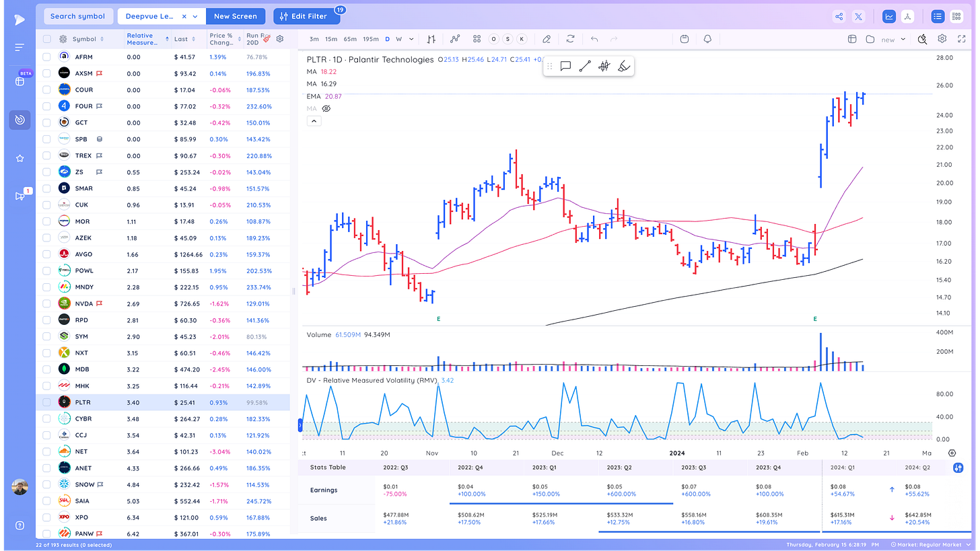The image size is (980, 551).
Task: Open the indicators icon in chart toolbar
Action: click(456, 39)
